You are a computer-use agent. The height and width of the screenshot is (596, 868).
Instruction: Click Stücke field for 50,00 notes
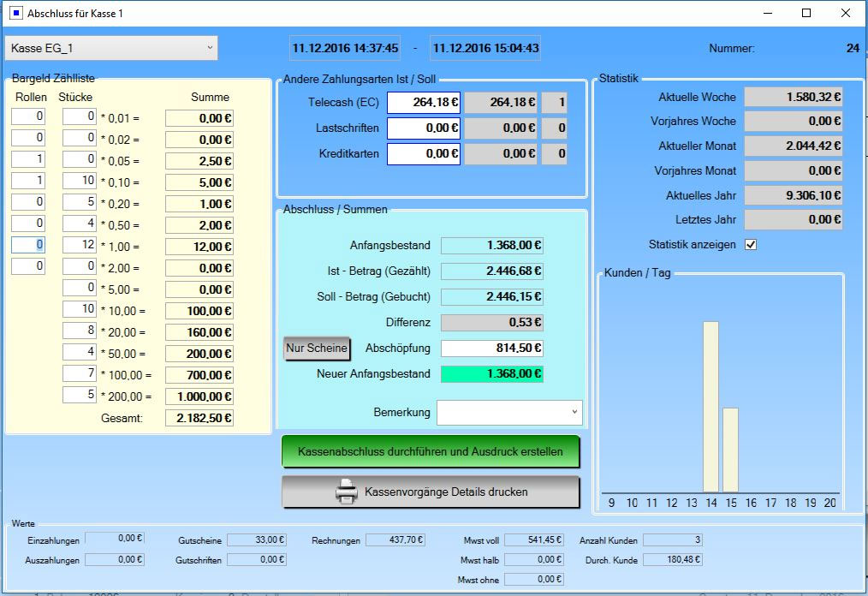[x=79, y=353]
